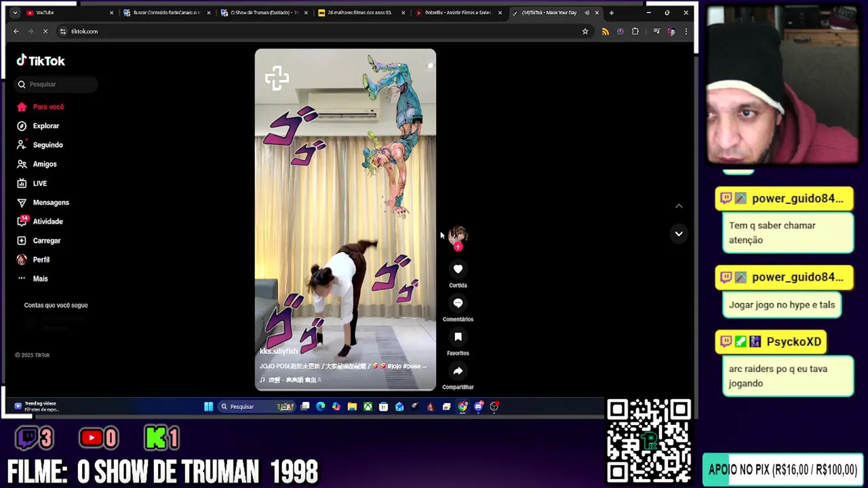
Task: Click the #jojo hashtag in the caption
Action: tap(395, 366)
